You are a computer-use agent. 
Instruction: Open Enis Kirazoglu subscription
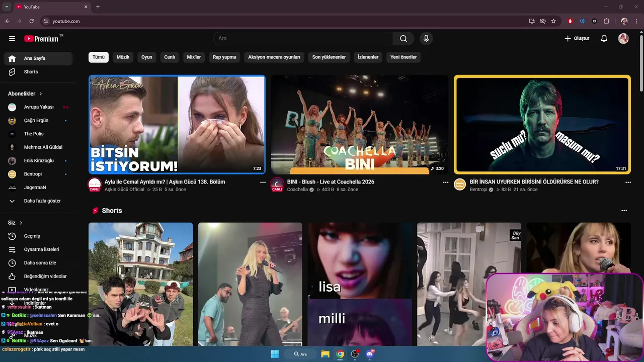pos(38,161)
